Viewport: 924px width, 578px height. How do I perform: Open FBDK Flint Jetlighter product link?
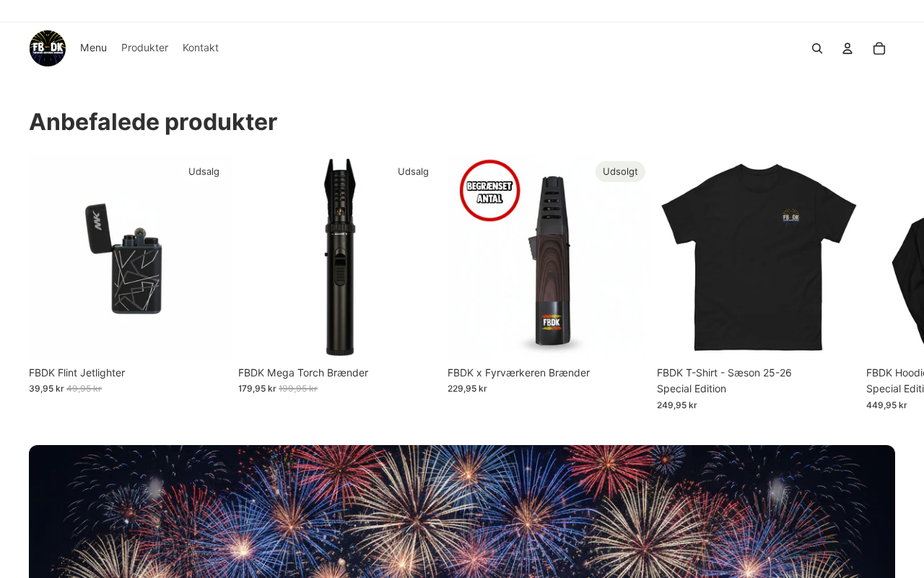[x=77, y=373]
